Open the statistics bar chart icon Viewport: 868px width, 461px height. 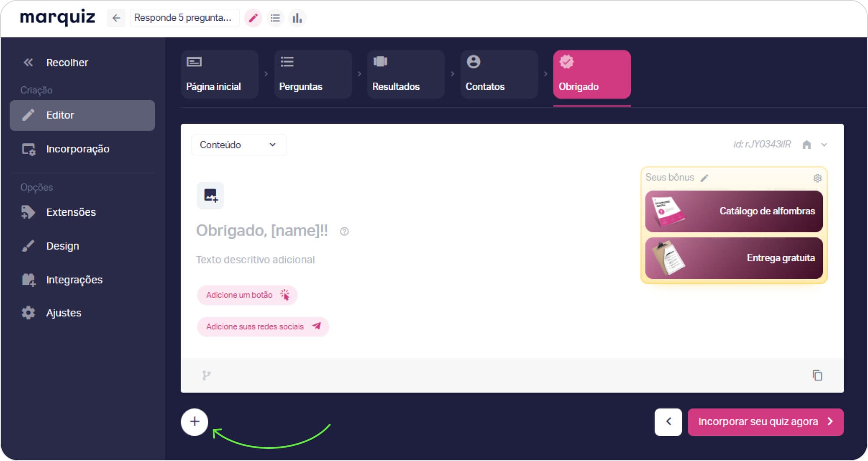297,18
